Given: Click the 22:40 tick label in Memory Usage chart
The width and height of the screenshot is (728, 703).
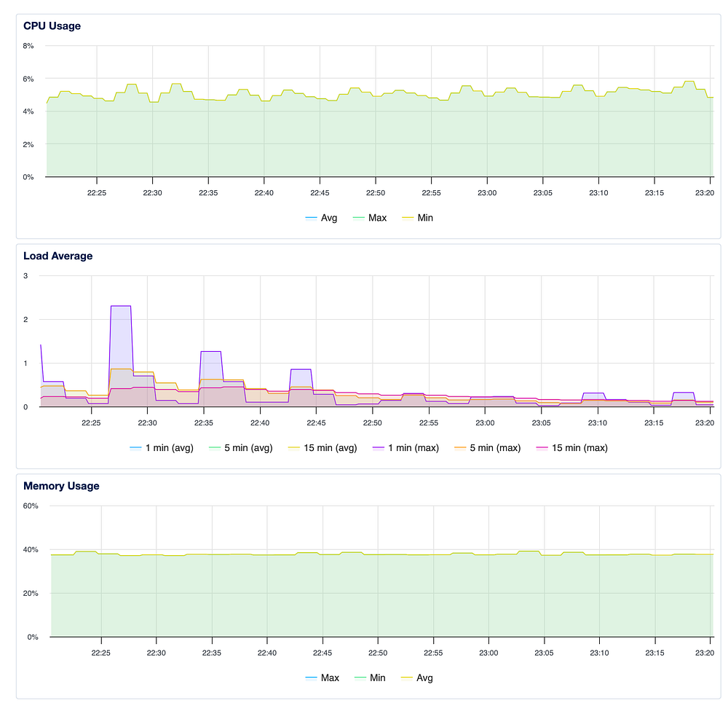Looking at the screenshot, I should 267,653.
